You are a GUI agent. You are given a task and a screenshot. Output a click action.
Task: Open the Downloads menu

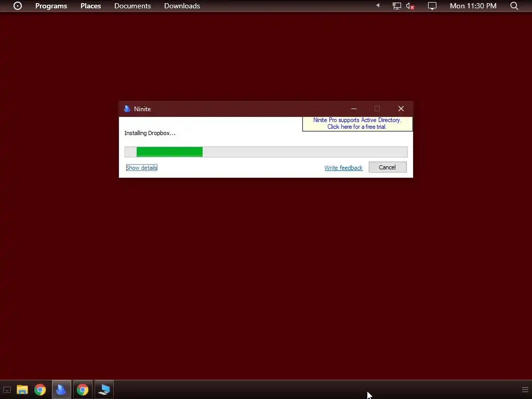click(x=182, y=6)
